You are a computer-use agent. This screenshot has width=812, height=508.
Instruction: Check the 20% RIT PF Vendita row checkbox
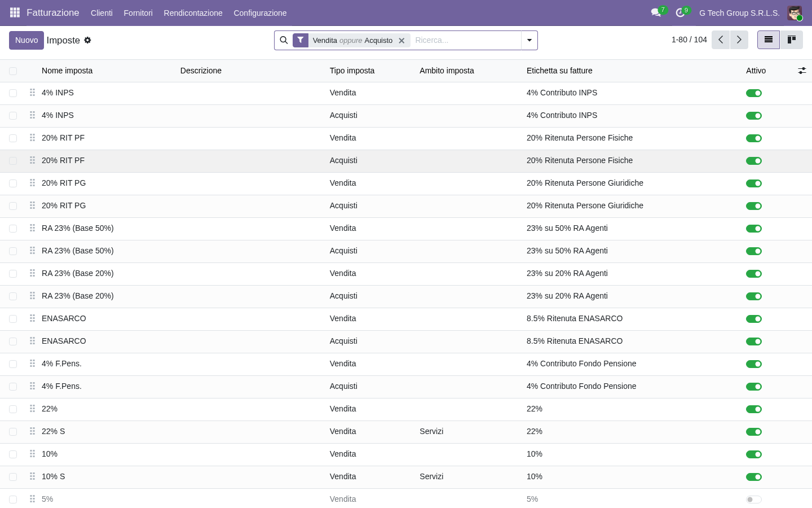13,138
